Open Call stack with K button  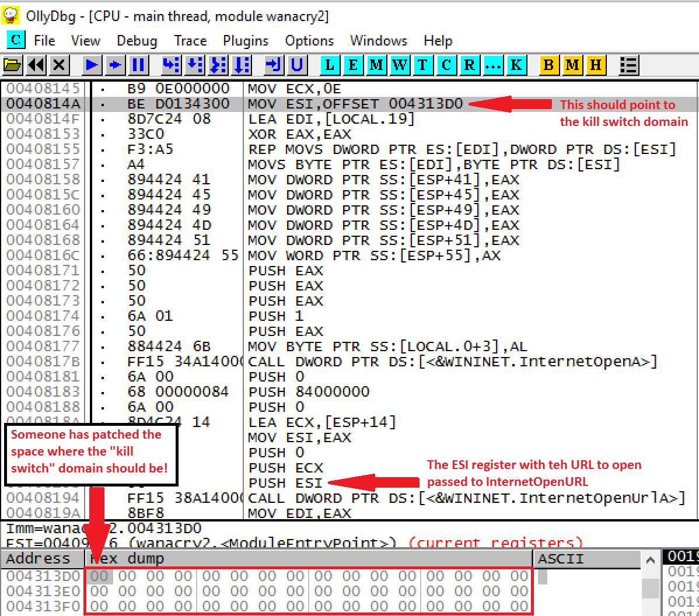516,65
